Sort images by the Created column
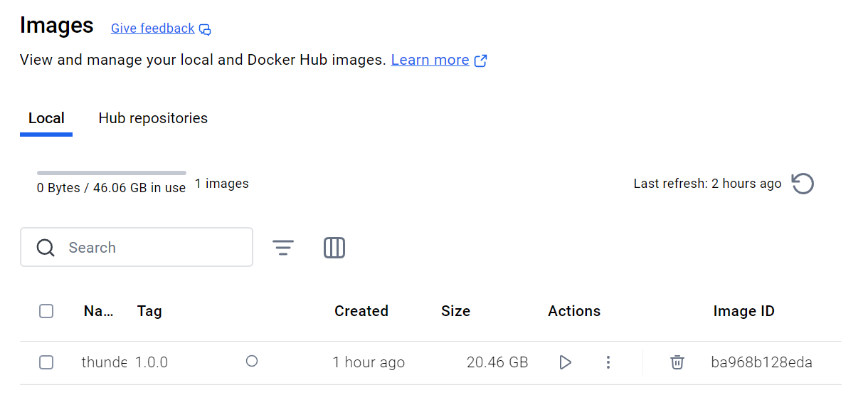This screenshot has width=868, height=410. [361, 311]
